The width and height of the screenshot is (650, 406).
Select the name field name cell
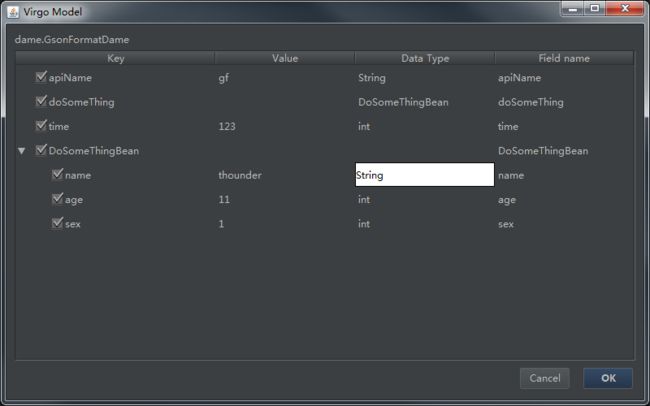[564, 175]
